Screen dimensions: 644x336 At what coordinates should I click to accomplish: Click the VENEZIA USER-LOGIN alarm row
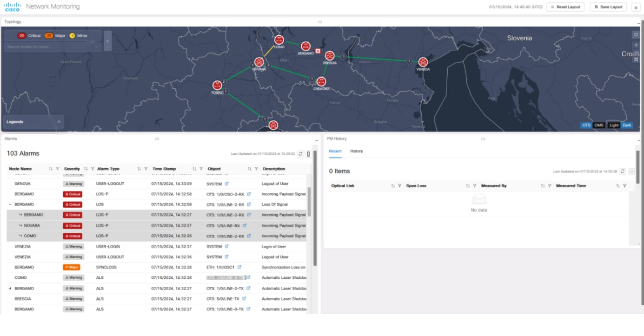156,246
